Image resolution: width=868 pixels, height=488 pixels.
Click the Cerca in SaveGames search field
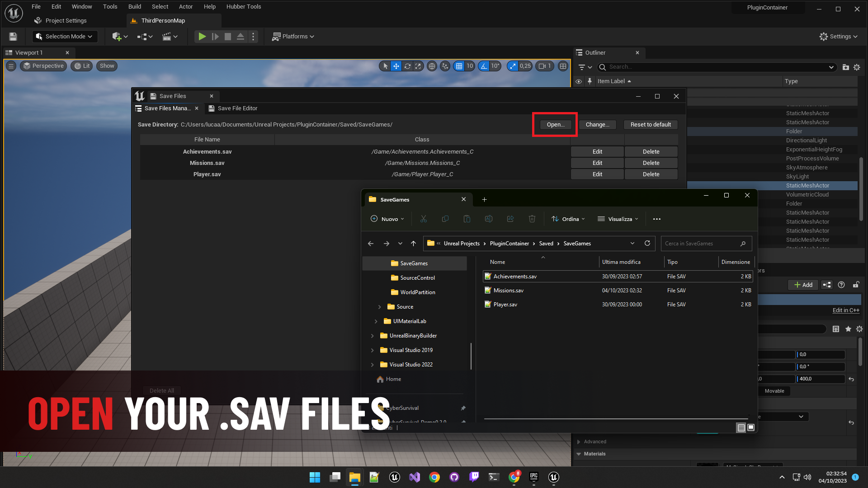701,244
